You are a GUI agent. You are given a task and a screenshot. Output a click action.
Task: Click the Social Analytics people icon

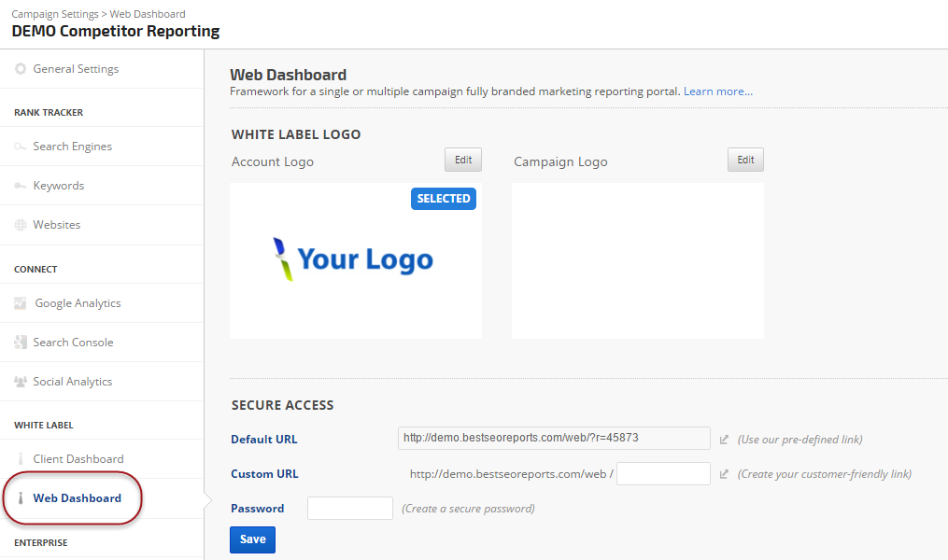pyautogui.click(x=21, y=382)
